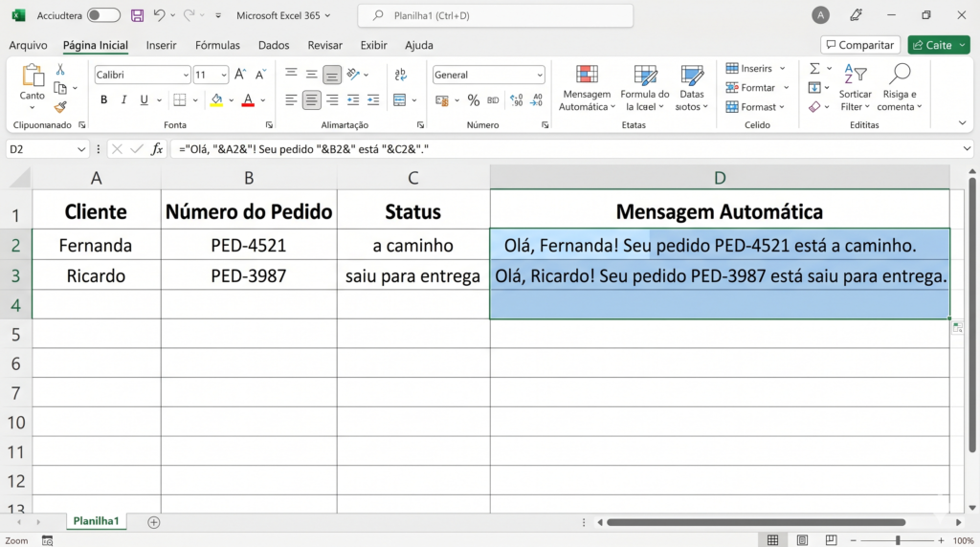This screenshot has height=547, width=980.
Task: Select the Planilha1 sheet tab
Action: pyautogui.click(x=96, y=521)
